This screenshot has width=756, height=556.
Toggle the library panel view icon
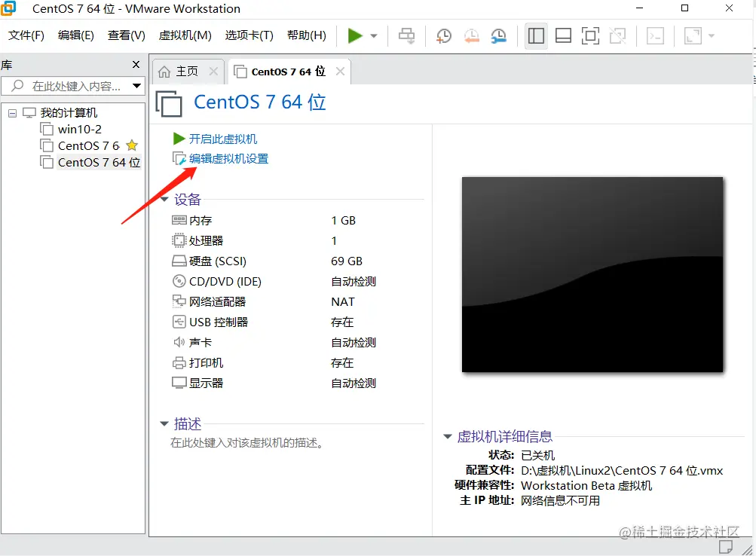pyautogui.click(x=536, y=35)
